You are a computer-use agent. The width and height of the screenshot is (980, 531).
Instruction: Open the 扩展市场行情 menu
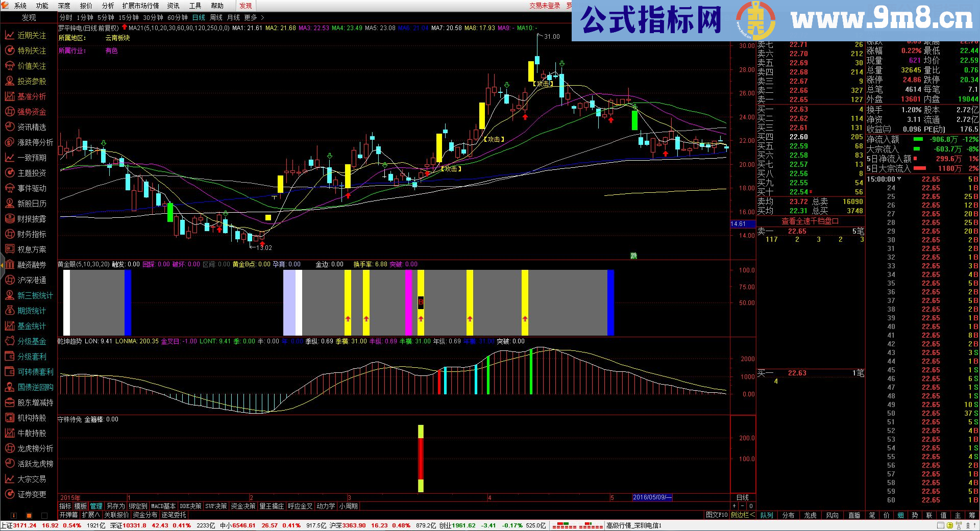pyautogui.click(x=141, y=6)
